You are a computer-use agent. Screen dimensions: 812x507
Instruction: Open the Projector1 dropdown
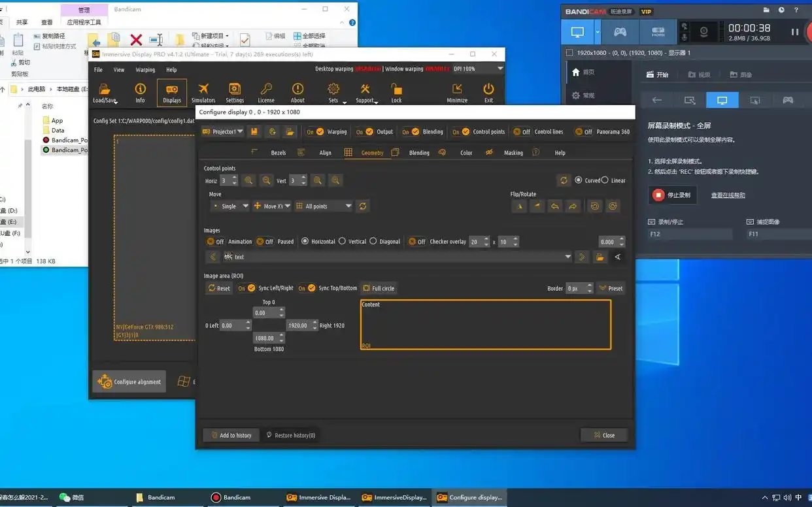[222, 131]
